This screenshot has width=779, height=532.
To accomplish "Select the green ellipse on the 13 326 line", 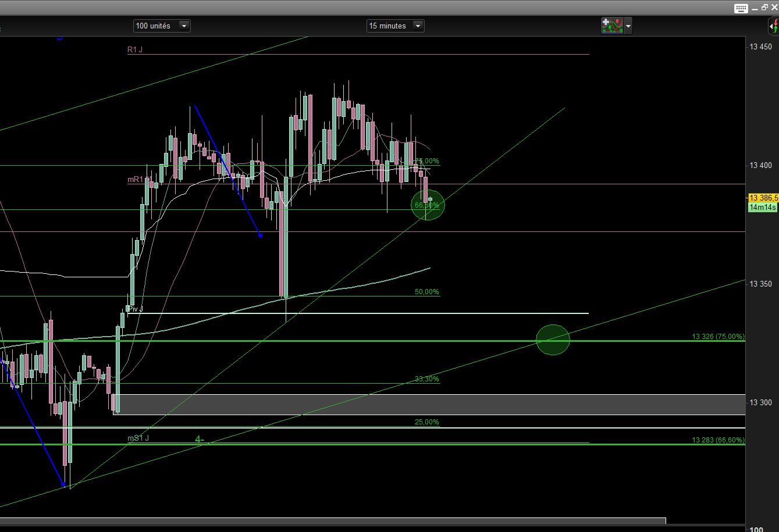I will [553, 340].
